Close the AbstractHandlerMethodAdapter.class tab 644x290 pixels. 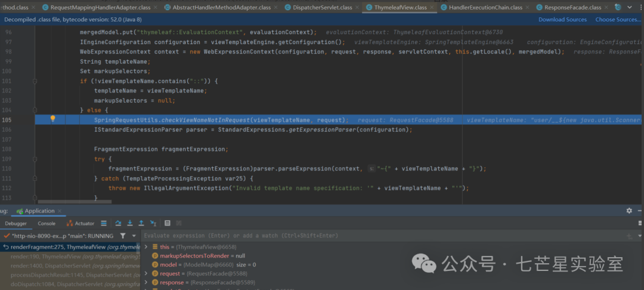click(x=275, y=7)
